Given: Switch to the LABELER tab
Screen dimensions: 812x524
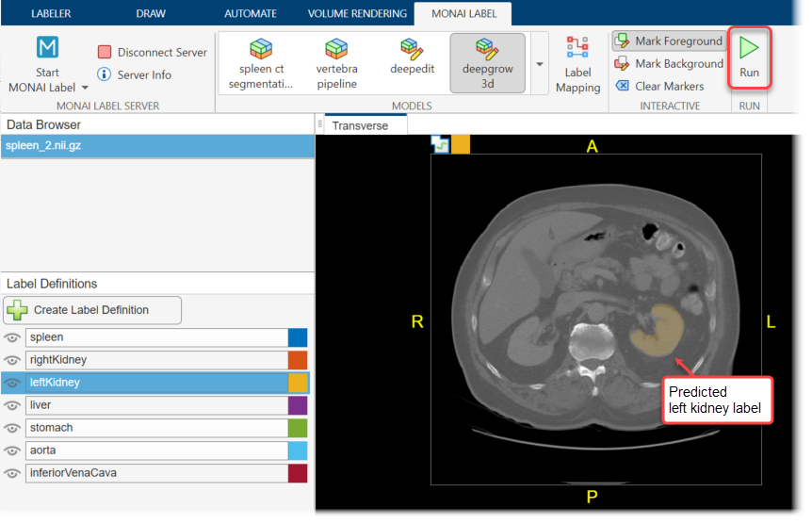Looking at the screenshot, I should 51,13.
